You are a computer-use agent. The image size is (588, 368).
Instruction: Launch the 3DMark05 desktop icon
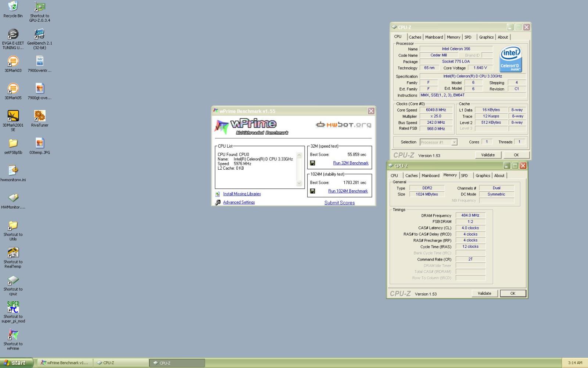(x=13, y=88)
